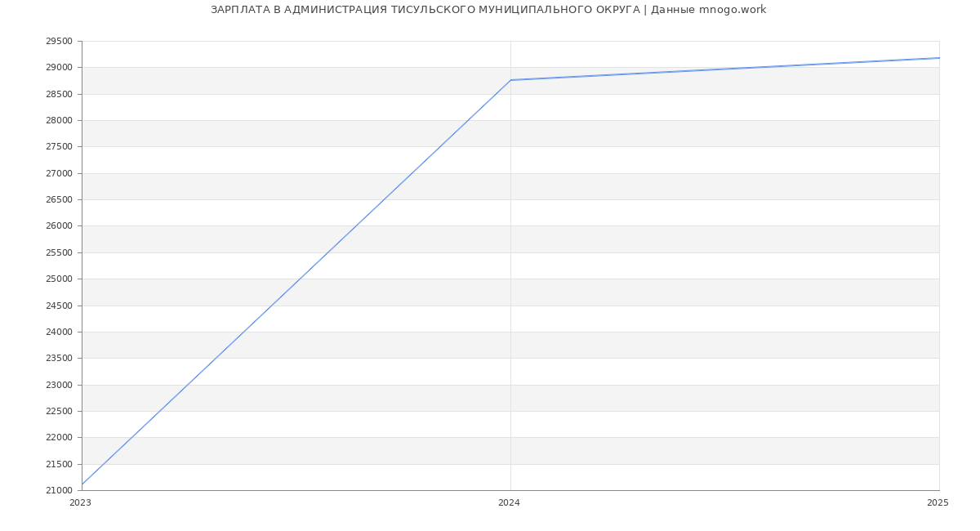Click the 23500 y-axis label

(59, 359)
